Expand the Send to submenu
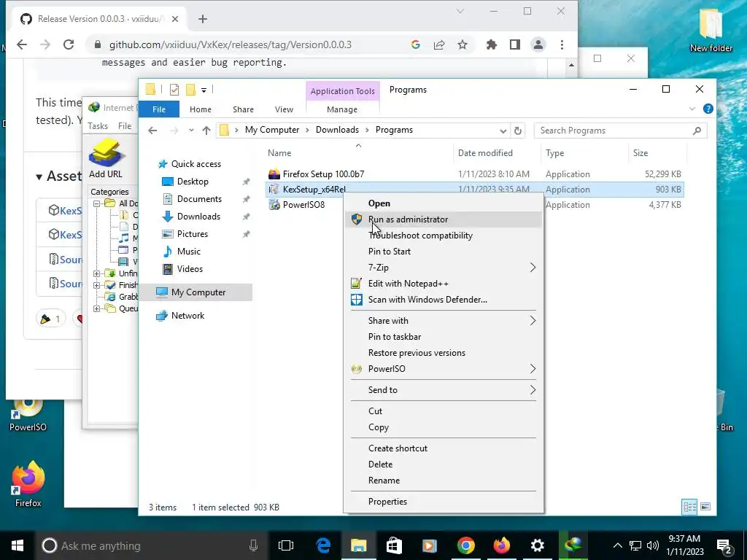 click(x=443, y=390)
